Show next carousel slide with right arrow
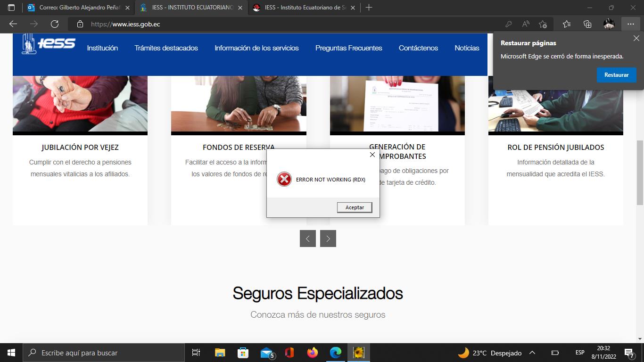644x362 pixels. [328, 239]
